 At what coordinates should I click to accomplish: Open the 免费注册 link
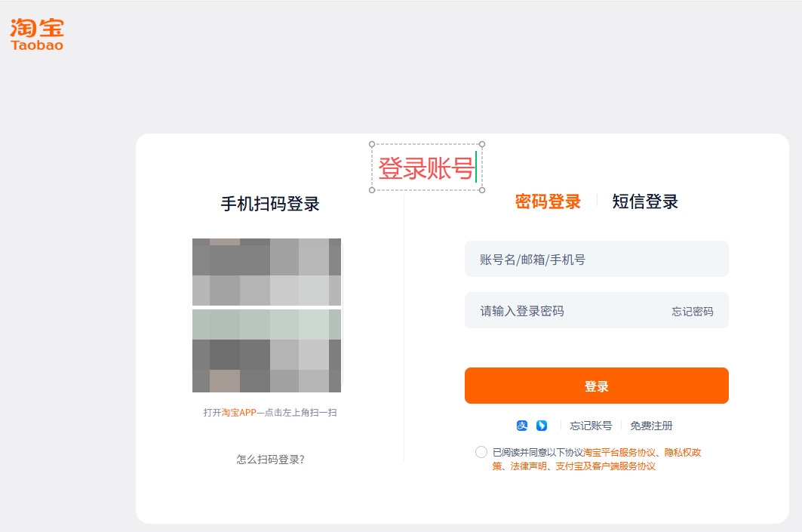651,426
